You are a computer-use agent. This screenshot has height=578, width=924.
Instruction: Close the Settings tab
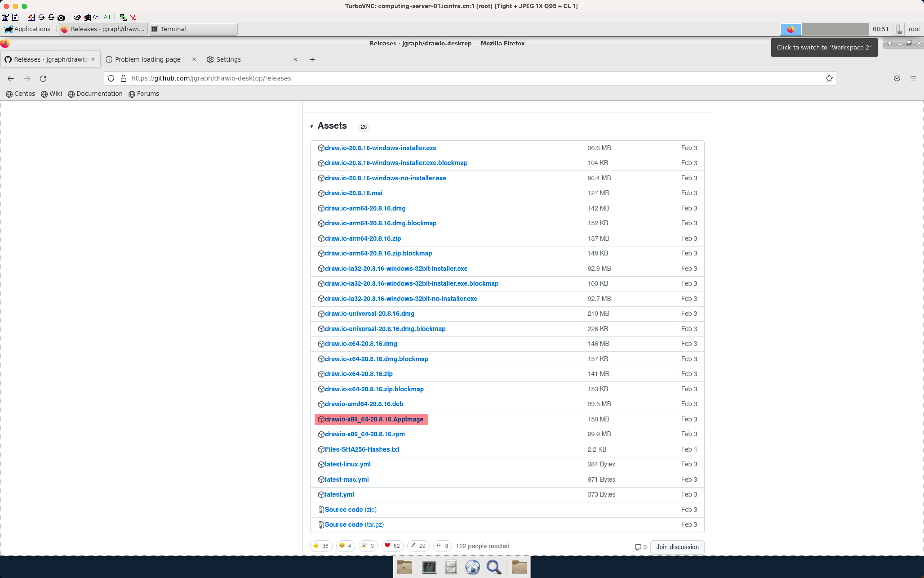(x=295, y=60)
